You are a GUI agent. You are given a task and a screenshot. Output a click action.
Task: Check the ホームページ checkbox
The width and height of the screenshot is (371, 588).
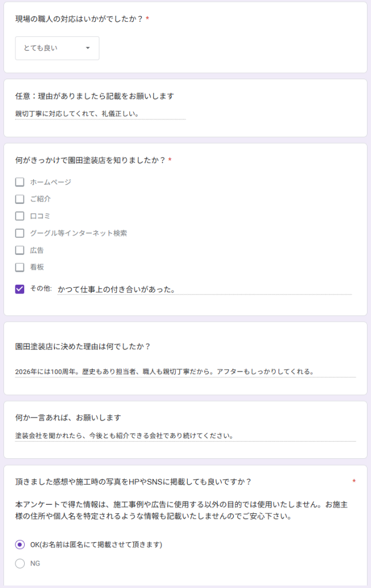coord(20,182)
